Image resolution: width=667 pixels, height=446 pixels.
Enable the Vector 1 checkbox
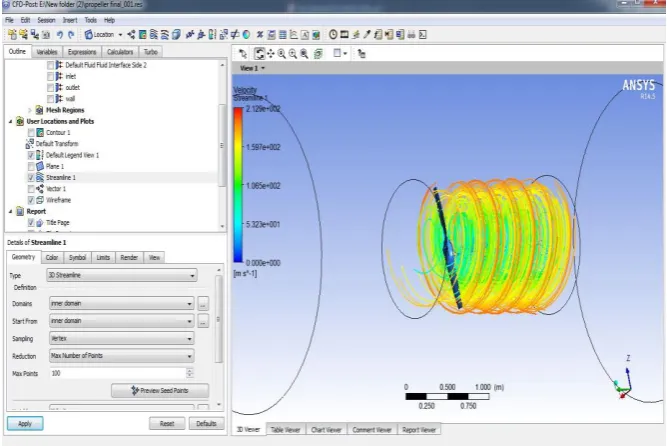point(31,189)
